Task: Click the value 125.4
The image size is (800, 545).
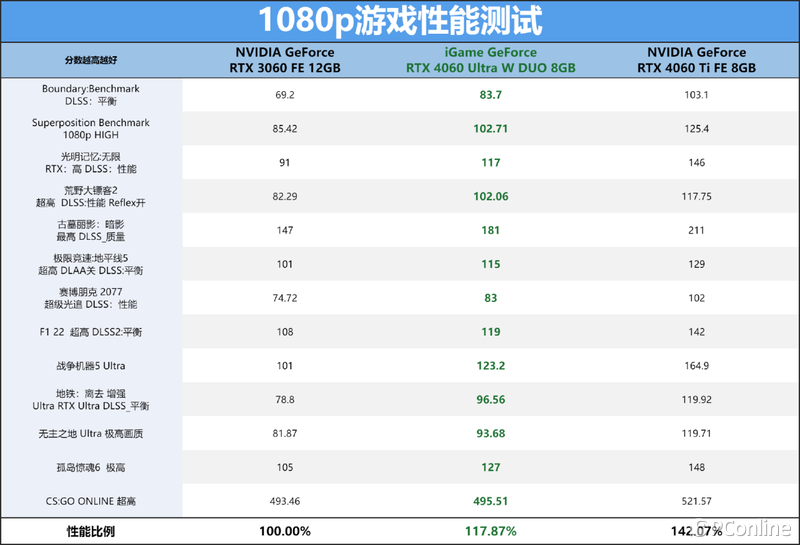Action: [696, 129]
